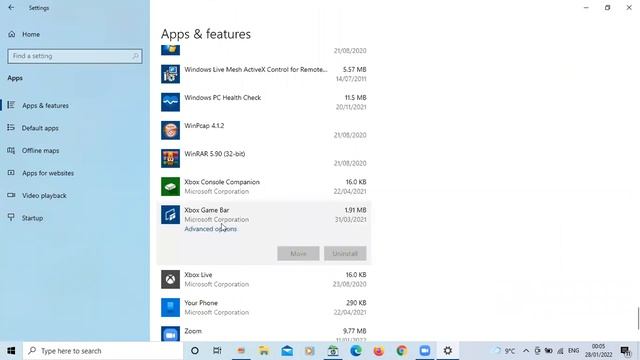Open Video playback section

(x=44, y=196)
